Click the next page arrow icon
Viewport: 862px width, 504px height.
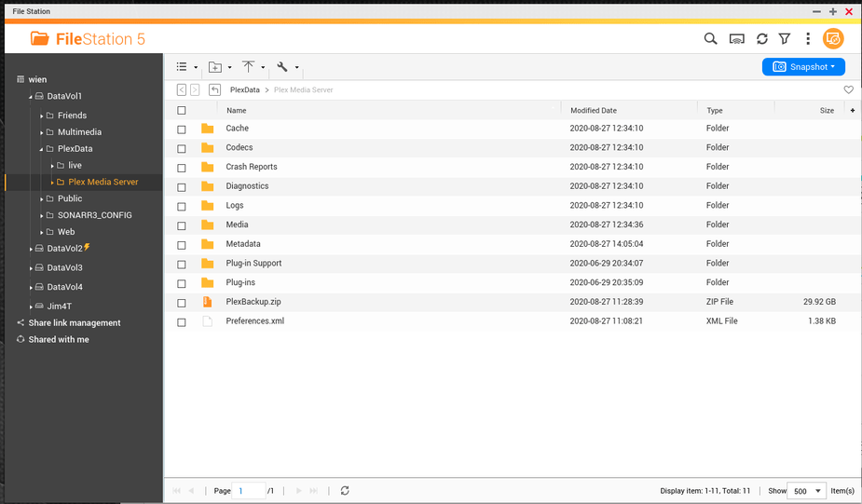[298, 490]
